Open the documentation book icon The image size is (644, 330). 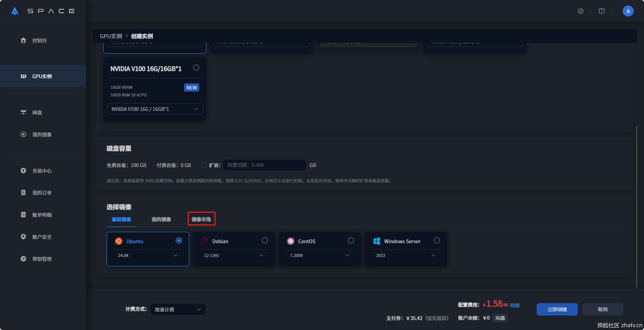click(602, 11)
